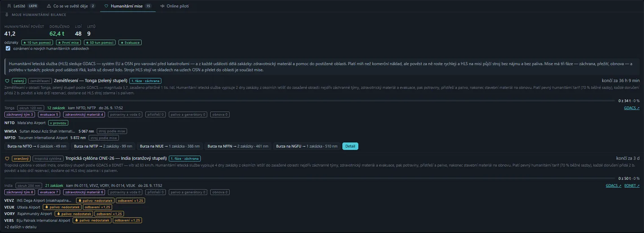This screenshot has height=233, width=644.
Task: Click the medal icon beside Moje humanitární bilance
Action: pos(7,14)
